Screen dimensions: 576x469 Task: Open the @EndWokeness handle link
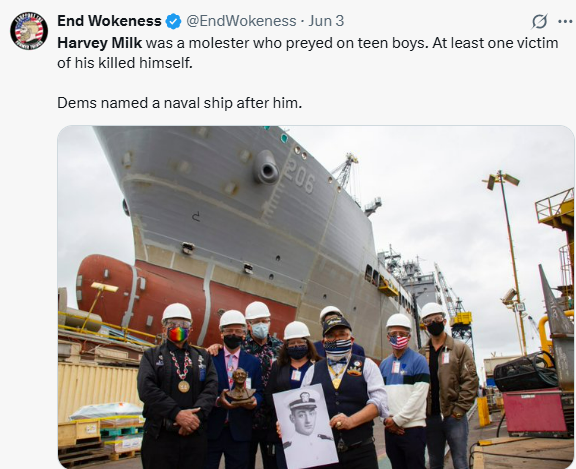point(241,21)
